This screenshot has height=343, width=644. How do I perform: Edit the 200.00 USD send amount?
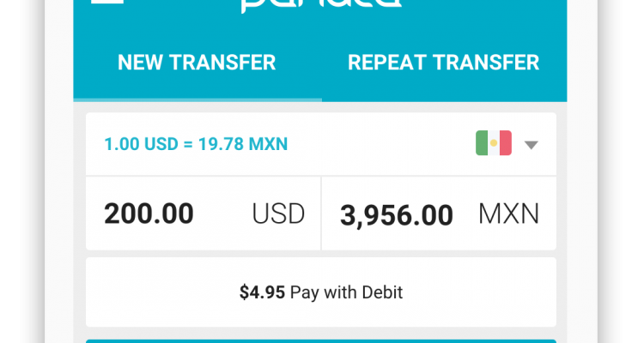tap(204, 214)
